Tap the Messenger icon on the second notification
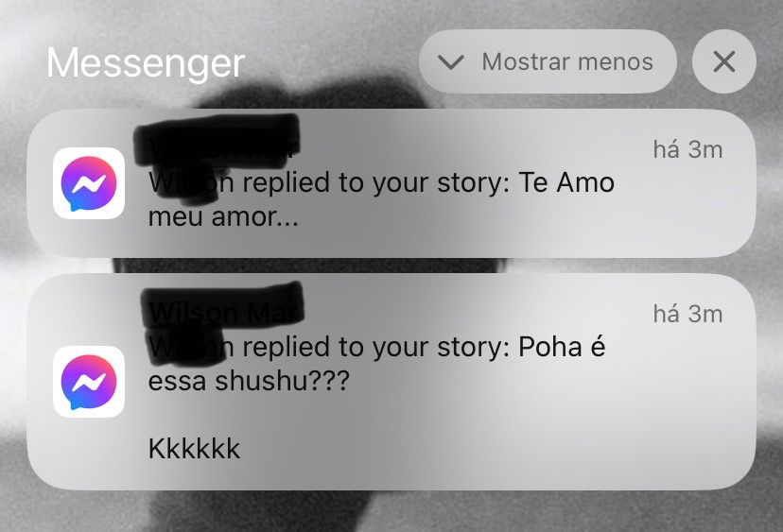 89,382
